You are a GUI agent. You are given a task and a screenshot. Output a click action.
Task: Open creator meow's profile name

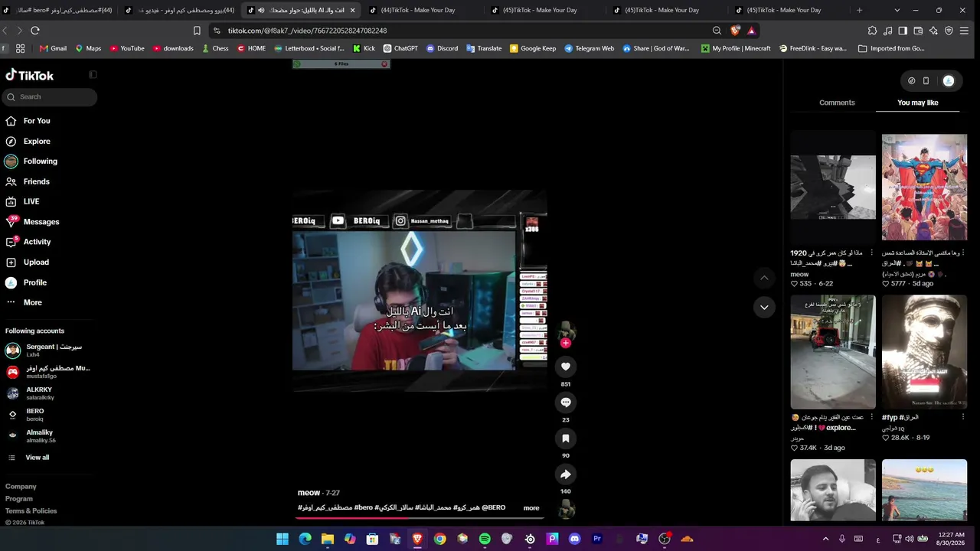pyautogui.click(x=309, y=493)
